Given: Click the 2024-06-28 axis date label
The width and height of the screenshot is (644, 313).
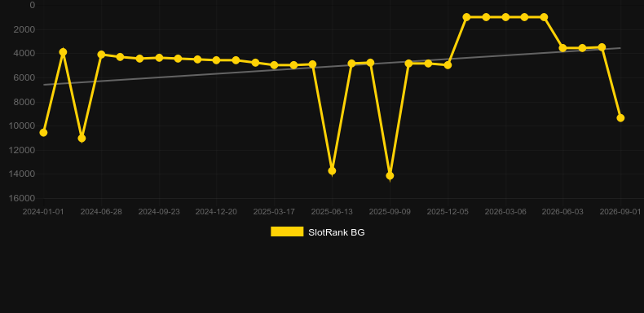Looking at the screenshot, I should pos(101,212).
